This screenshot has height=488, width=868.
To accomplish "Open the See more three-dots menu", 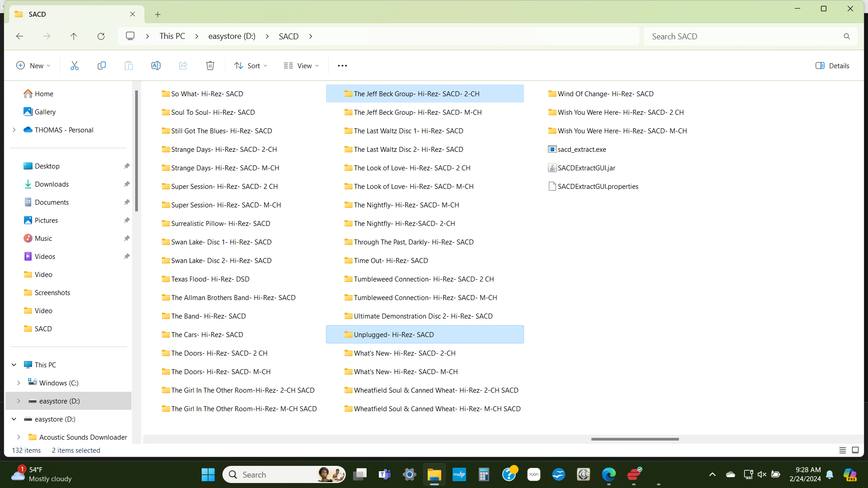I will tap(342, 66).
